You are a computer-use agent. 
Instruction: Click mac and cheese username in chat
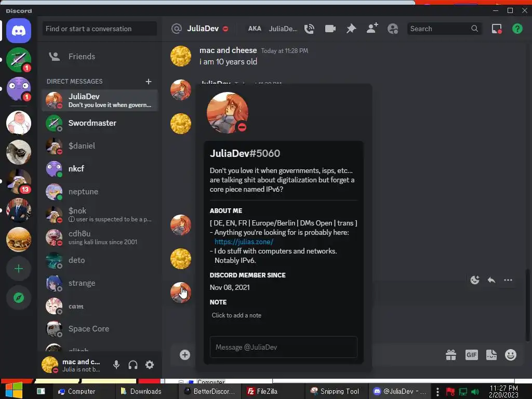[x=228, y=50]
